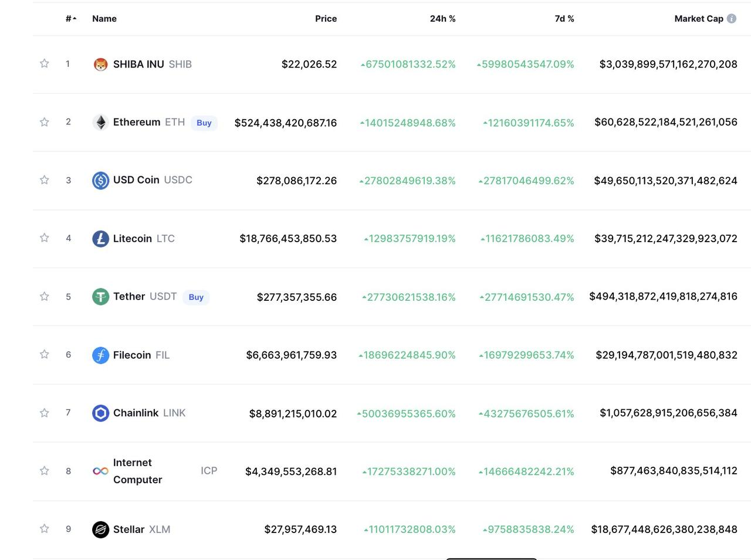Click the Ethereum diamond logo
Screen dimensions: 751x560
(x=100, y=122)
